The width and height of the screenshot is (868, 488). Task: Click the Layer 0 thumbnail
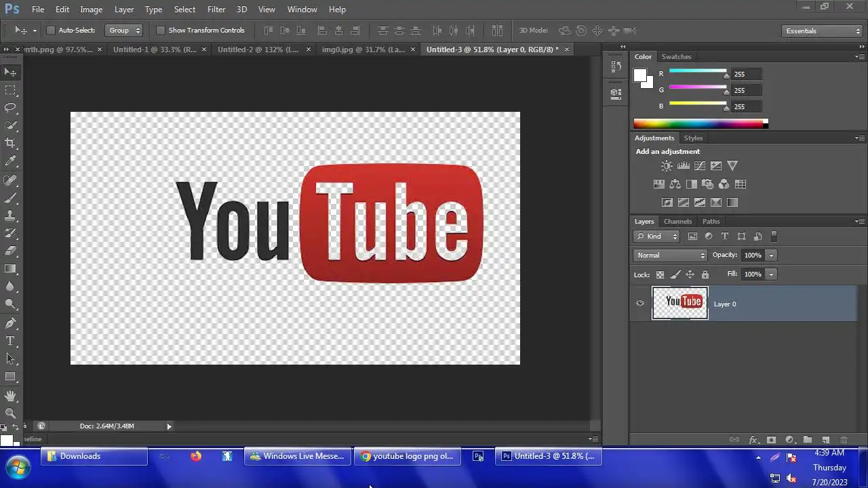(679, 303)
